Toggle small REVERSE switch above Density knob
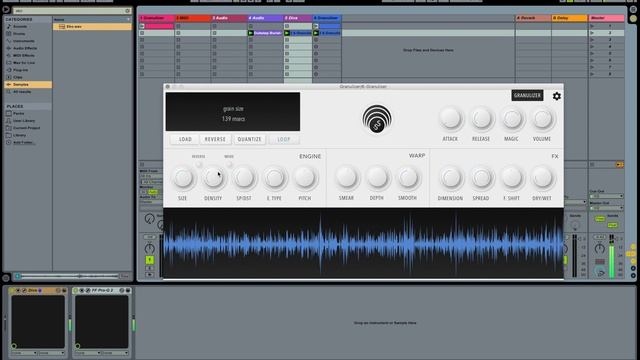This screenshot has height=360, width=640. pyautogui.click(x=199, y=164)
